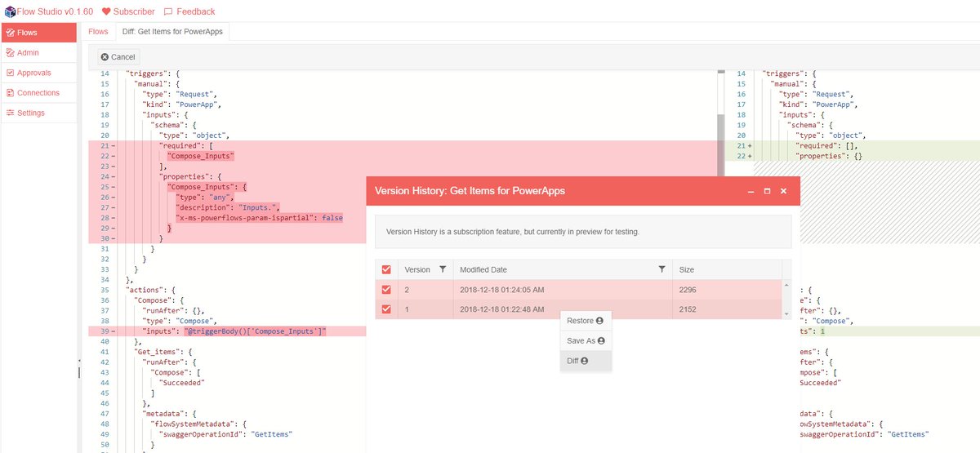The height and width of the screenshot is (453, 980).
Task: Click "Get_items" line 41 in left pane
Action: [164, 352]
